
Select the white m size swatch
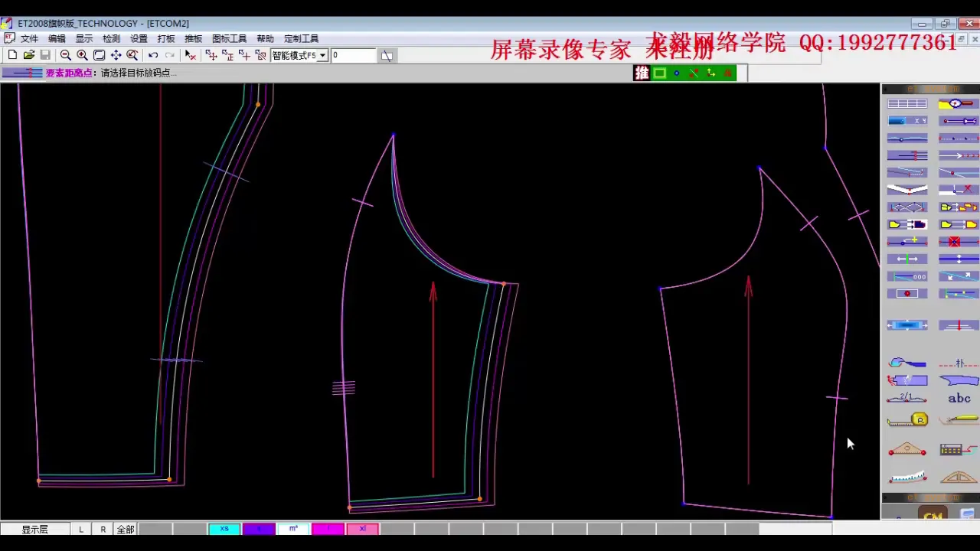tap(293, 529)
